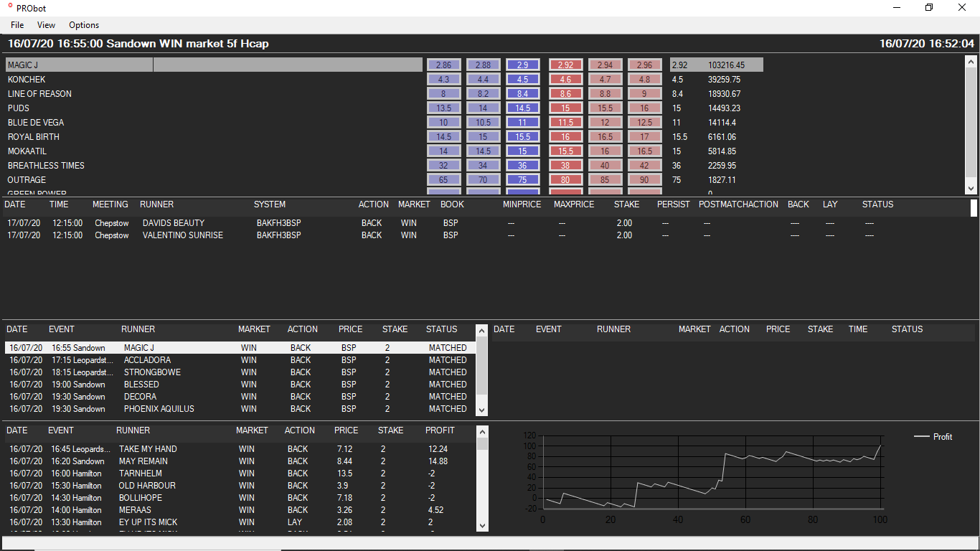Open the Options menu
Image resolution: width=980 pixels, height=551 pixels.
click(84, 25)
